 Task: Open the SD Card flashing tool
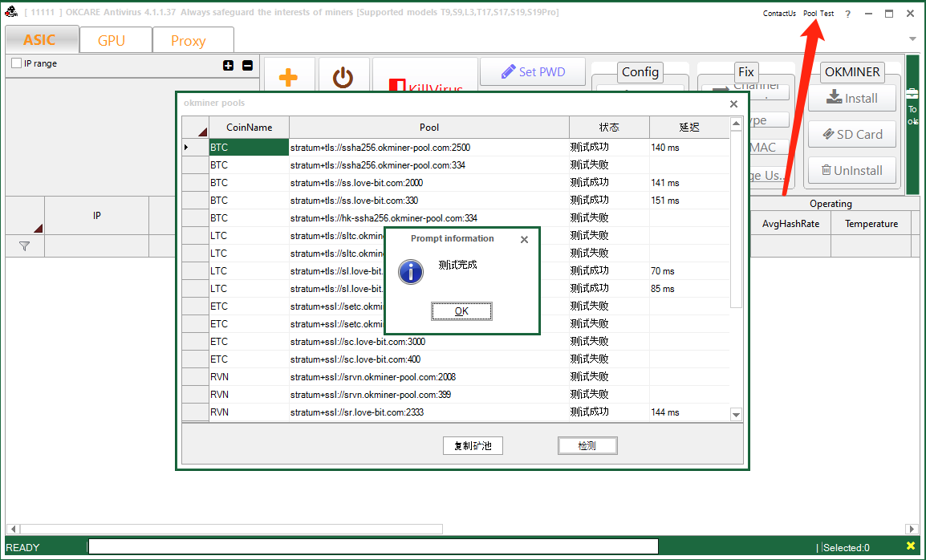[x=851, y=134]
